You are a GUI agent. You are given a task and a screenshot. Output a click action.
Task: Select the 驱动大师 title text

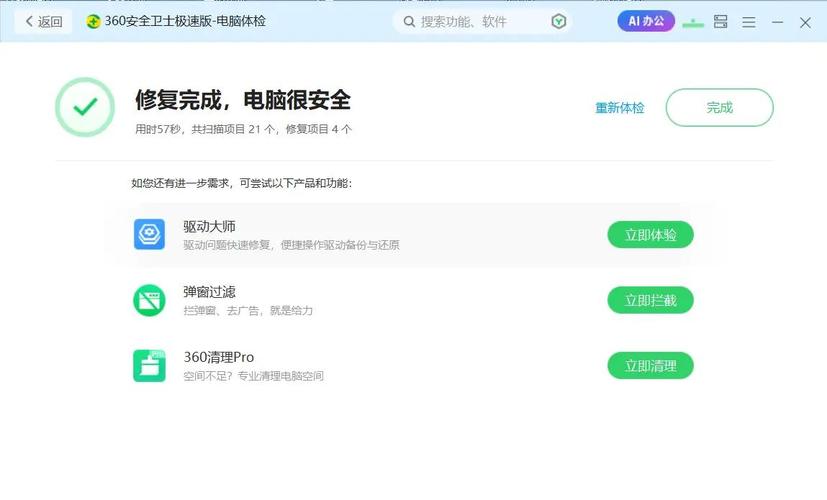[x=209, y=226]
